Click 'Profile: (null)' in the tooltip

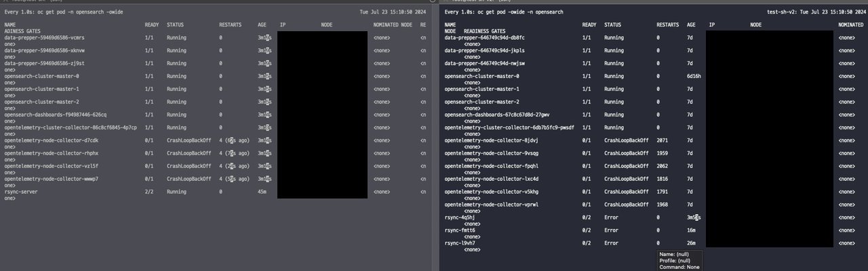point(675,261)
